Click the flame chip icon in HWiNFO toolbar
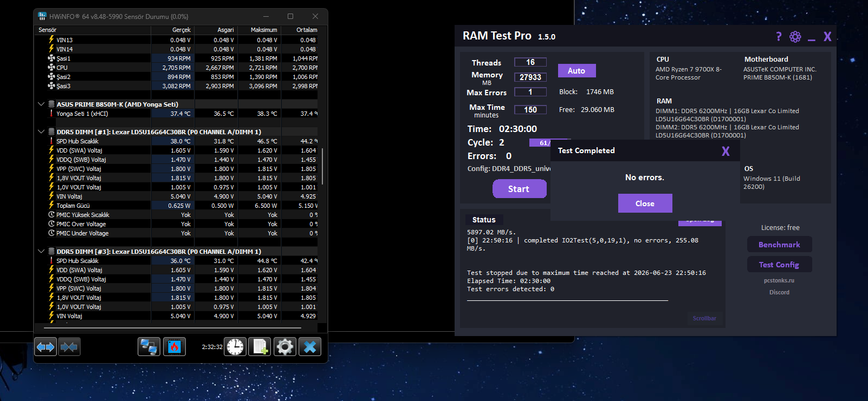 click(x=174, y=347)
